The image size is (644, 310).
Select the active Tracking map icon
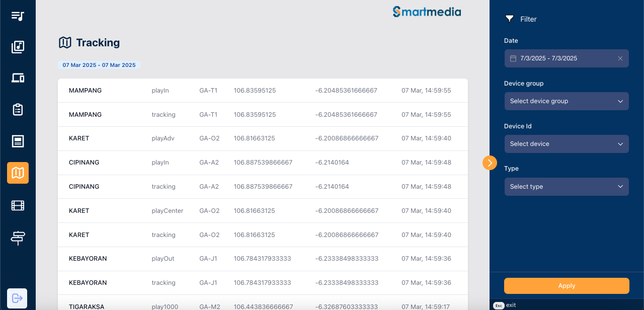(x=18, y=173)
